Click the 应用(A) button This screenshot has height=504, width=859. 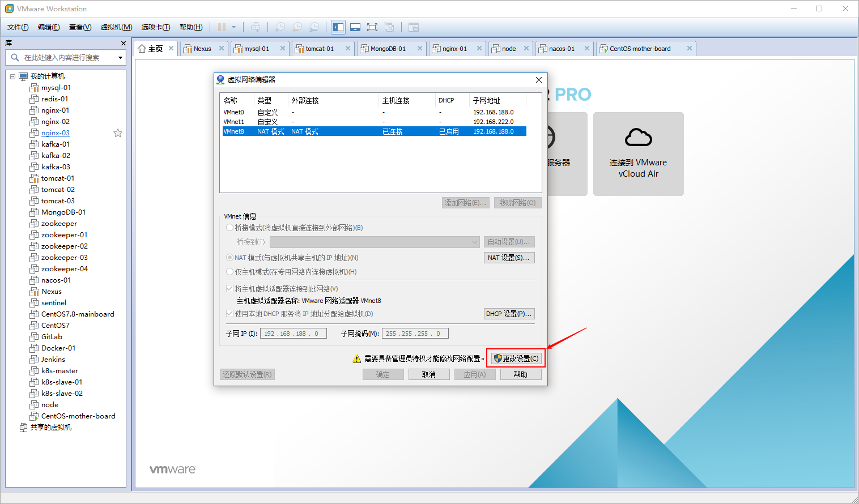coord(475,374)
